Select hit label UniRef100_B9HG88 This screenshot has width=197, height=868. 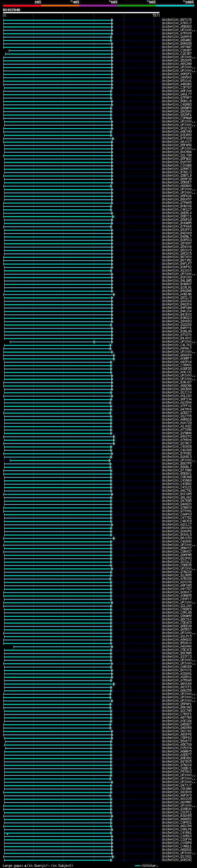click(177, 43)
